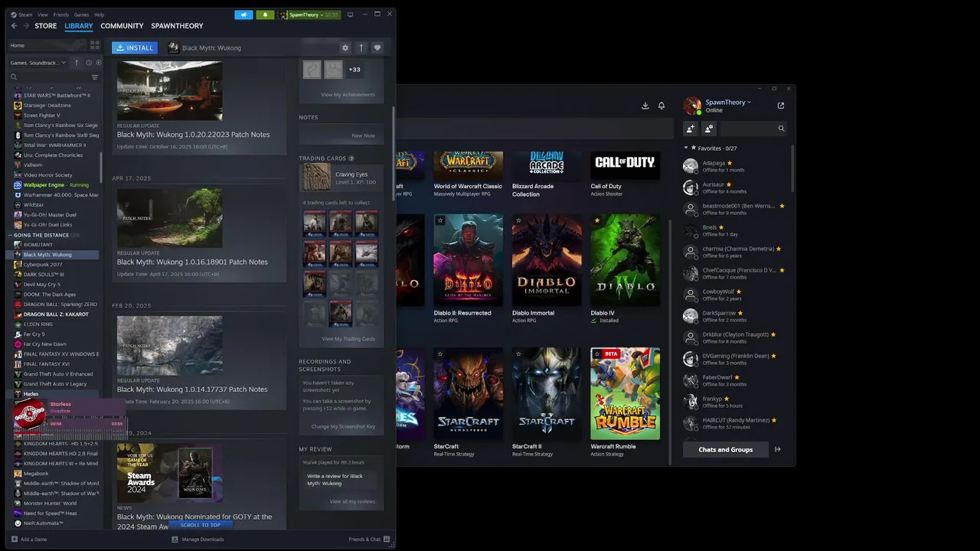Viewport: 980px width, 551px height.
Task: Go forward with the Steam forward arrow
Action: pos(26,26)
